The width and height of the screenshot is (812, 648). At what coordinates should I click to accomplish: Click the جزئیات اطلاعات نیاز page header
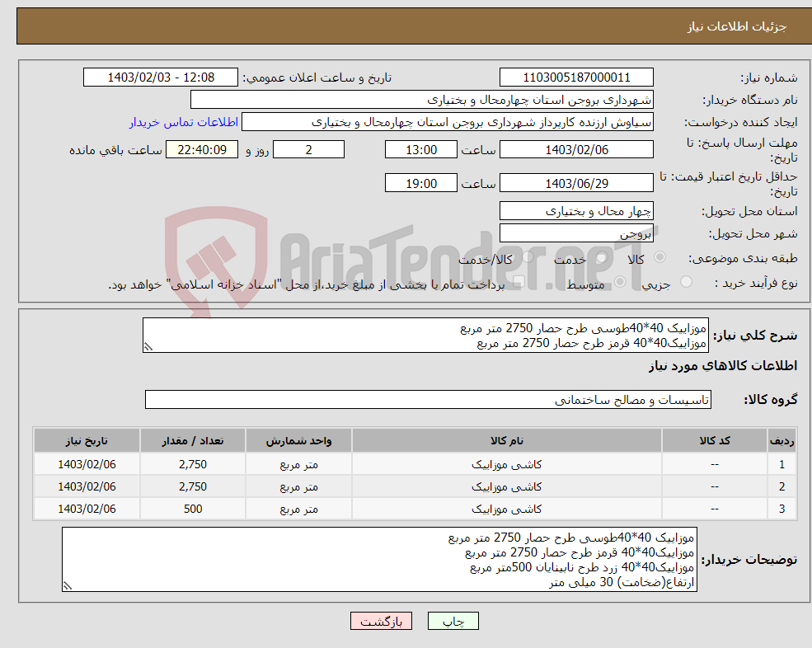tap(736, 26)
